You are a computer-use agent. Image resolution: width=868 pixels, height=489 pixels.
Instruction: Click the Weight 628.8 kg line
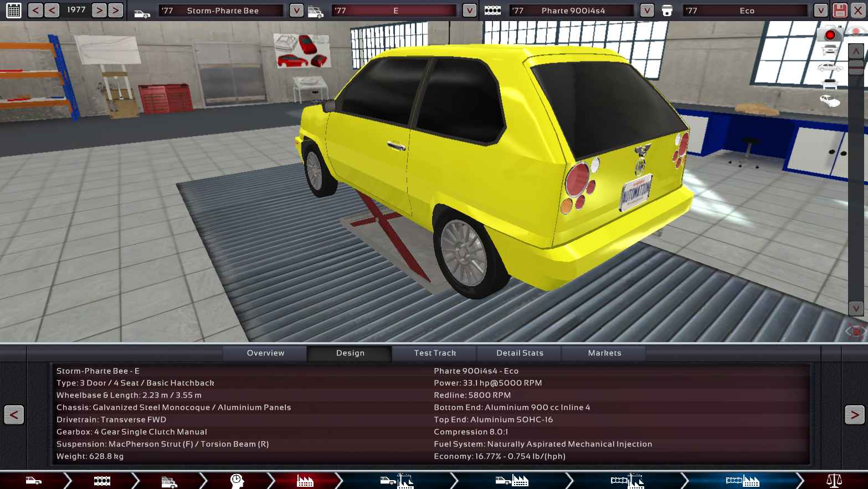coord(90,456)
